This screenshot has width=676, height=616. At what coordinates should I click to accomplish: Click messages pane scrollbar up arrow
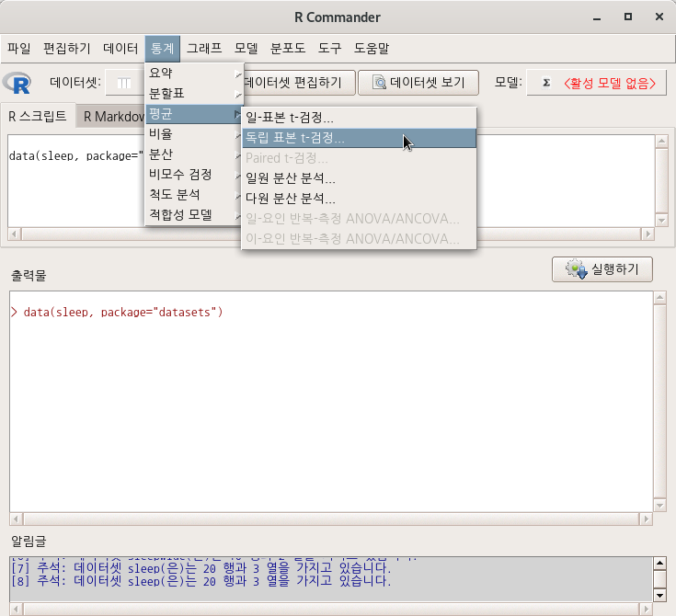659,563
